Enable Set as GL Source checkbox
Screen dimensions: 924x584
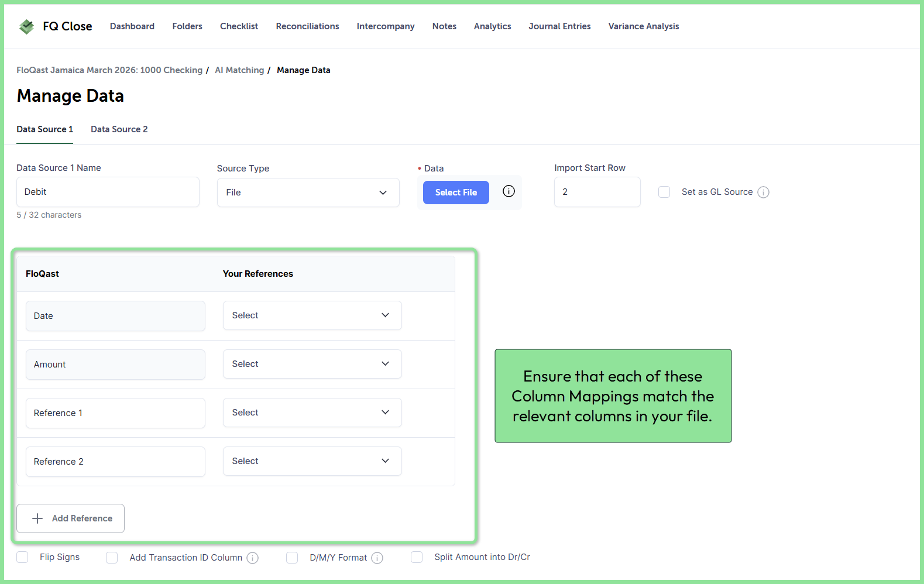click(664, 192)
